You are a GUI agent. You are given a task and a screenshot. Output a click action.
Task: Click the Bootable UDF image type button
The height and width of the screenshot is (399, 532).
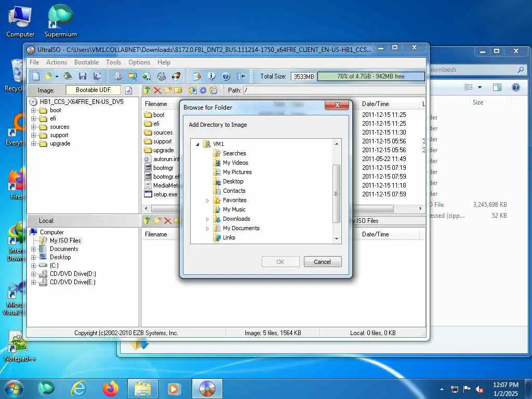click(x=94, y=90)
